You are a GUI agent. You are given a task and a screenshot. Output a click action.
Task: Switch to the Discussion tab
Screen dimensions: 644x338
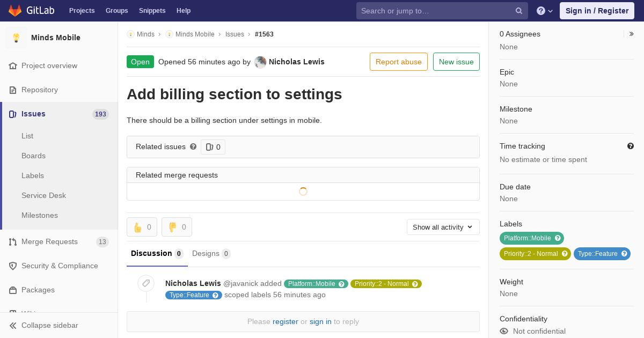pos(157,254)
